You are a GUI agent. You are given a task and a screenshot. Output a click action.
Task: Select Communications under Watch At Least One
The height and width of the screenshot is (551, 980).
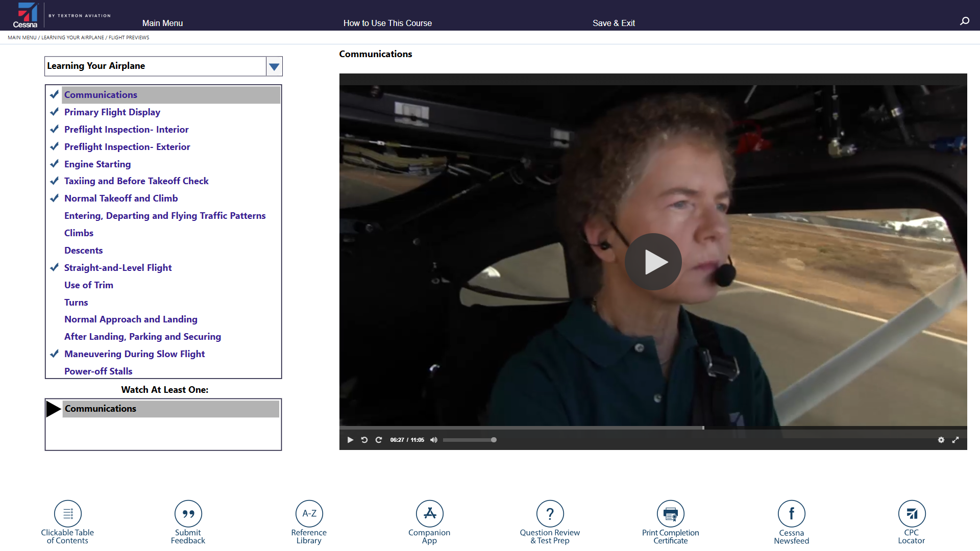coord(101,409)
